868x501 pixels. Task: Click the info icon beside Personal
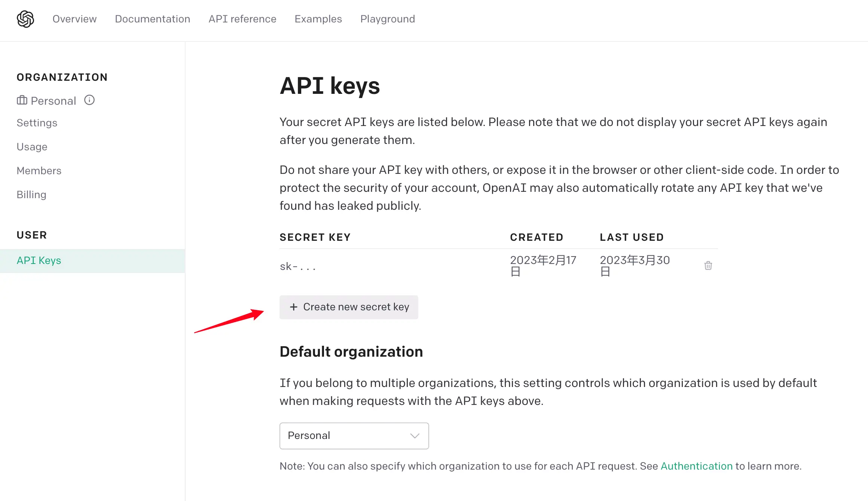[89, 100]
